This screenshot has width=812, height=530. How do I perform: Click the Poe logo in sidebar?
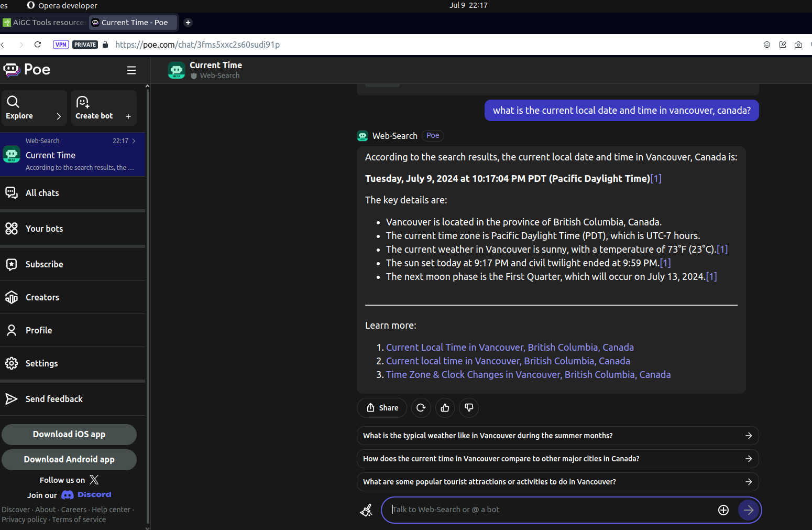coord(27,70)
